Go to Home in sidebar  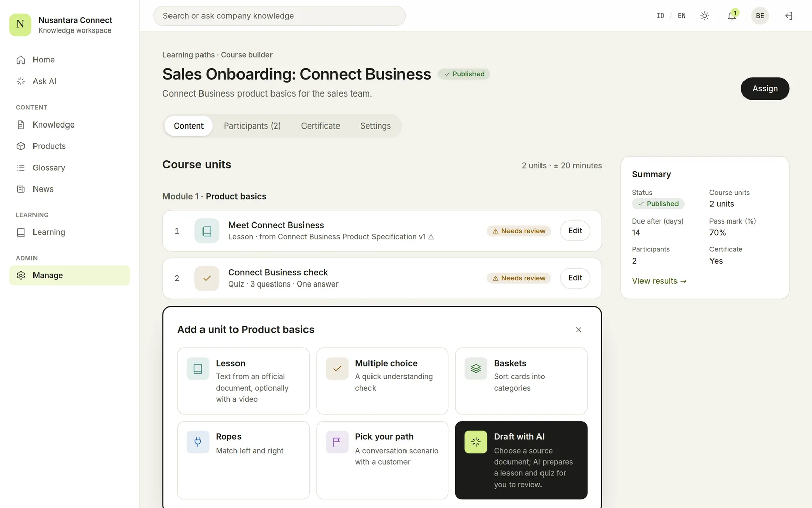70,60
